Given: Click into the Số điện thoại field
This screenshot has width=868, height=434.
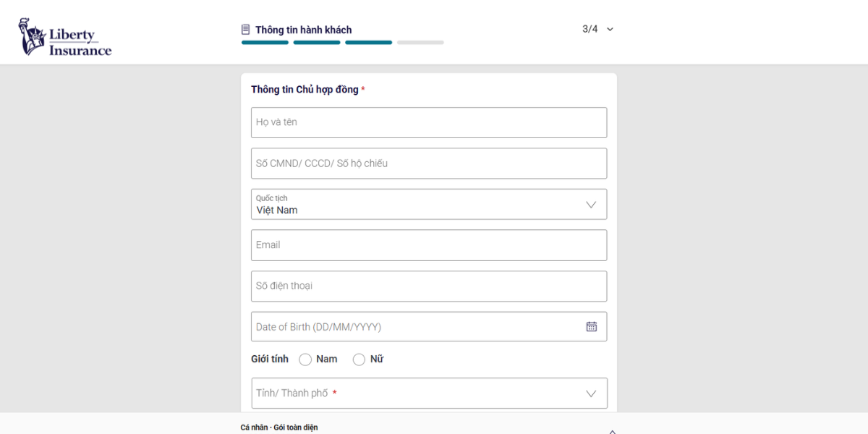Looking at the screenshot, I should 429,286.
